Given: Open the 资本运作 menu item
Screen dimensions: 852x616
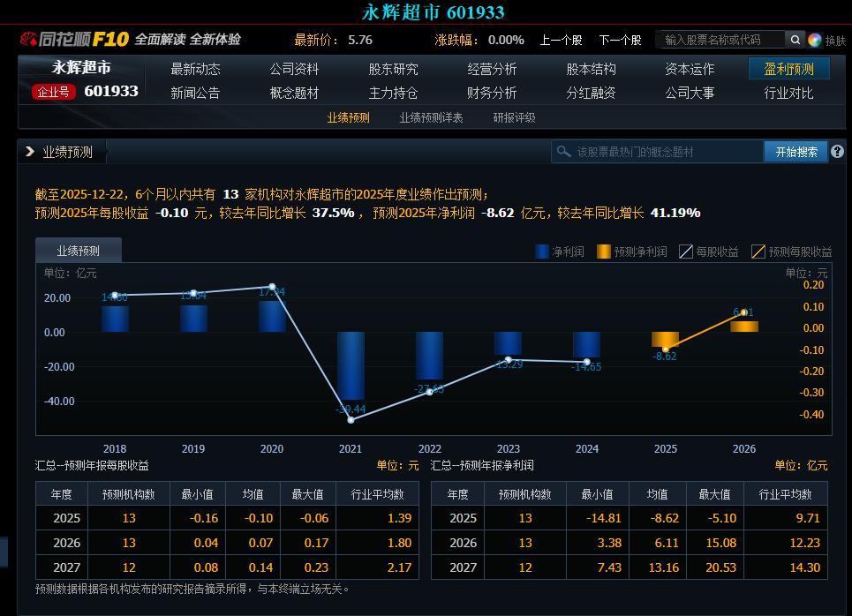Looking at the screenshot, I should click(x=690, y=69).
